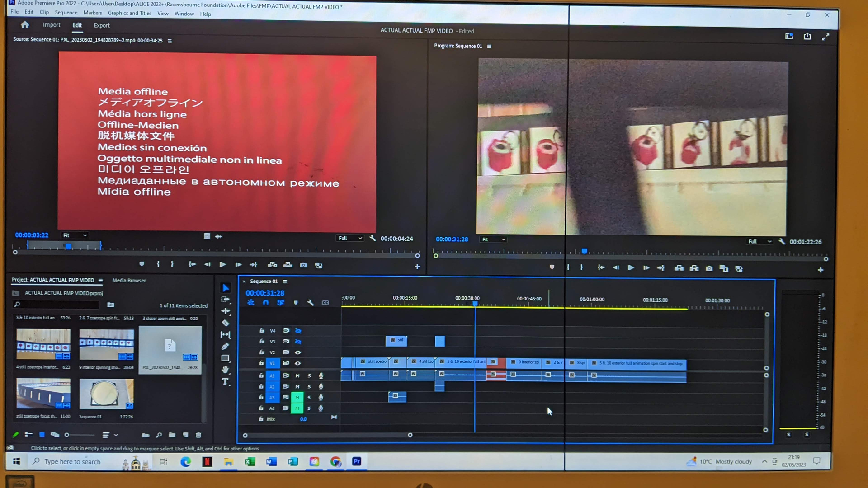Open the Window menu
The width and height of the screenshot is (868, 488).
point(184,14)
